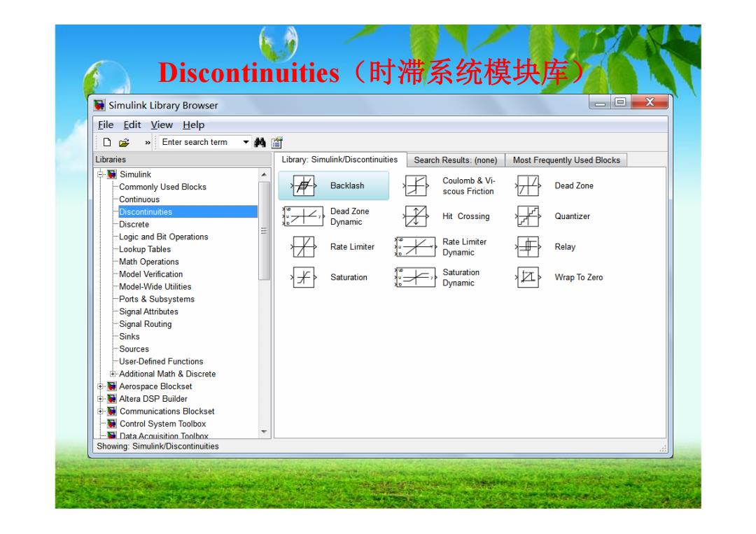Select Signal Attributes in tree

pos(148,312)
